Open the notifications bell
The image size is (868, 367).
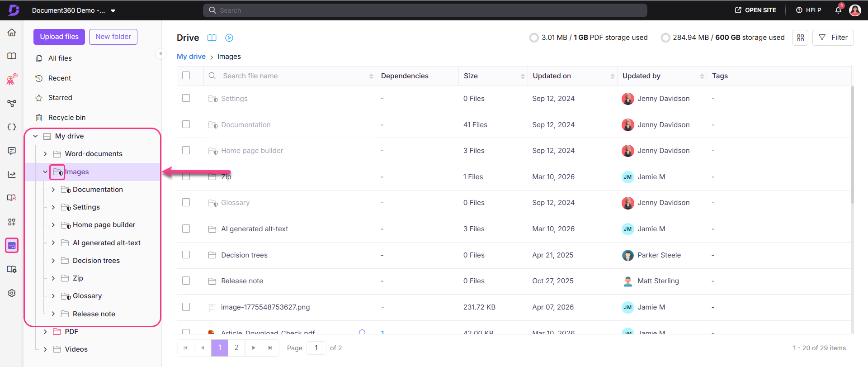838,10
